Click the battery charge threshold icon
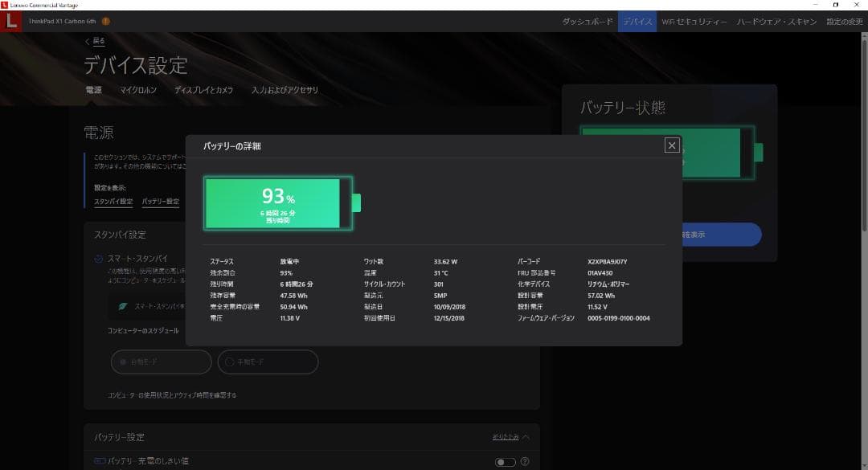Screen dimensions: 868x470 click(100, 461)
